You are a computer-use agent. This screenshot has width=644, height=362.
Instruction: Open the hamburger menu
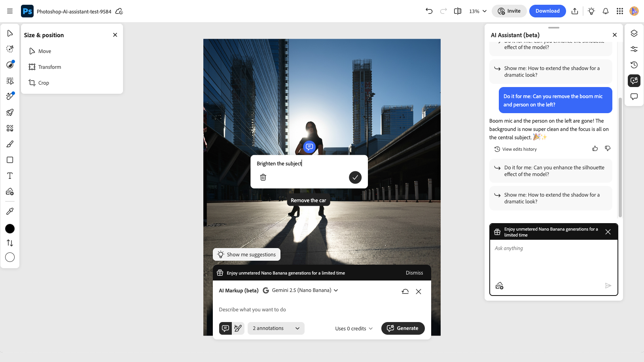[10, 11]
